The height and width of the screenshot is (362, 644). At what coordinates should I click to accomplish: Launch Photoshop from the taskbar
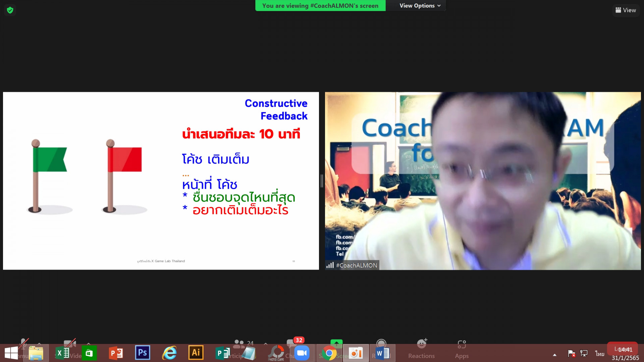pyautogui.click(x=143, y=353)
